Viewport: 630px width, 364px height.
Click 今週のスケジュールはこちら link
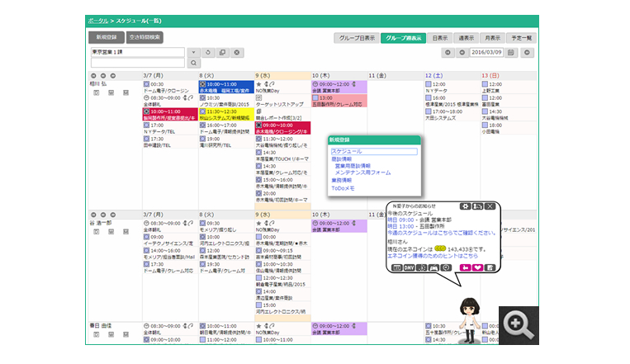tap(441, 233)
